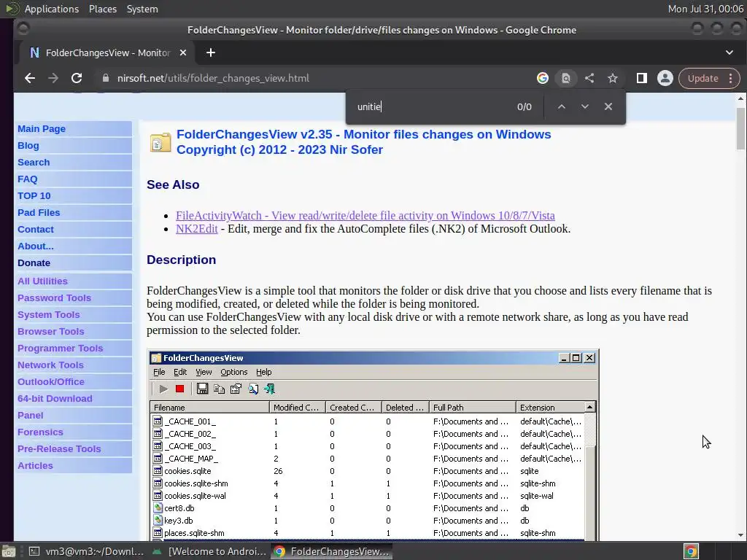This screenshot has height=560, width=747.
Task: Open the Contact sidebar link
Action: [35, 229]
